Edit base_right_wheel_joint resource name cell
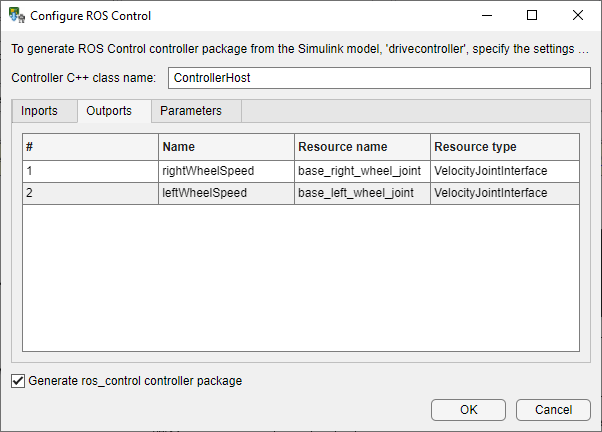This screenshot has width=602, height=432. point(362,171)
